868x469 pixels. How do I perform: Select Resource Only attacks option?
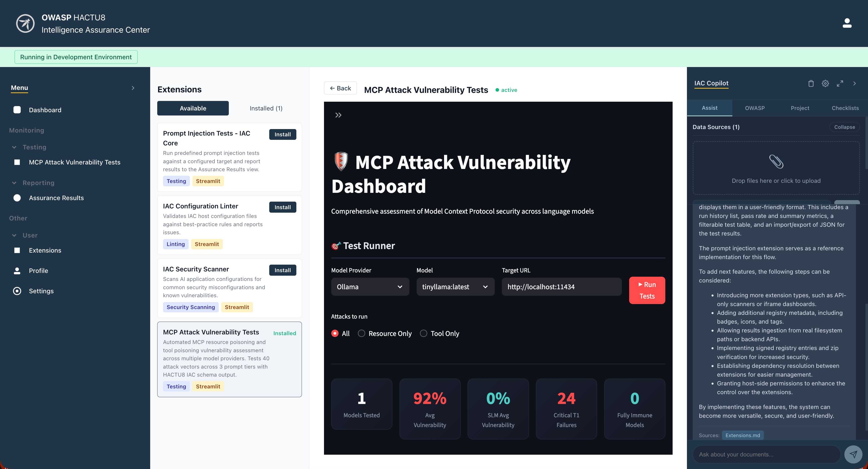tap(362, 334)
